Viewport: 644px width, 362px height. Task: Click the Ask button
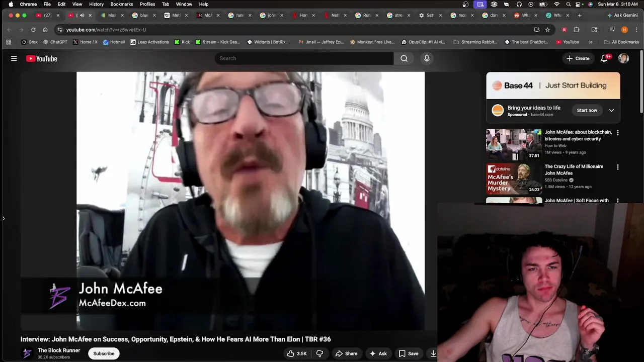pyautogui.click(x=378, y=353)
